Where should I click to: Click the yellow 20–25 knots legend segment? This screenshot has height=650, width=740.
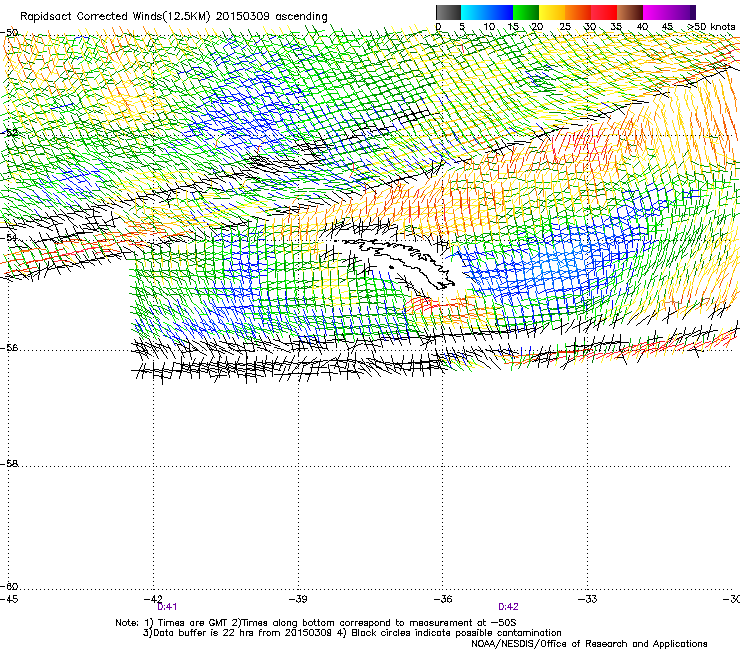552,12
